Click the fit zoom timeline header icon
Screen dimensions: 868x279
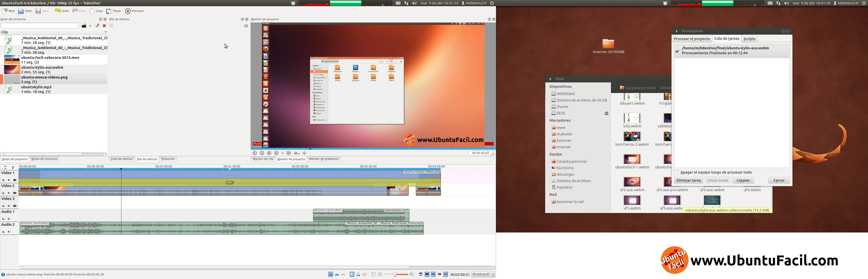click(5, 167)
